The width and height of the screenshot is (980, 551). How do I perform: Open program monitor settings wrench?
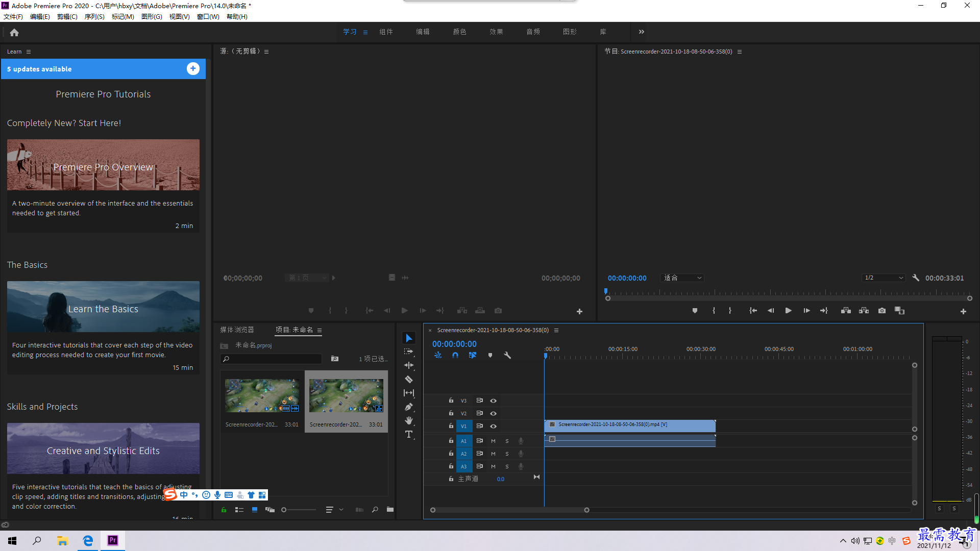(x=916, y=278)
